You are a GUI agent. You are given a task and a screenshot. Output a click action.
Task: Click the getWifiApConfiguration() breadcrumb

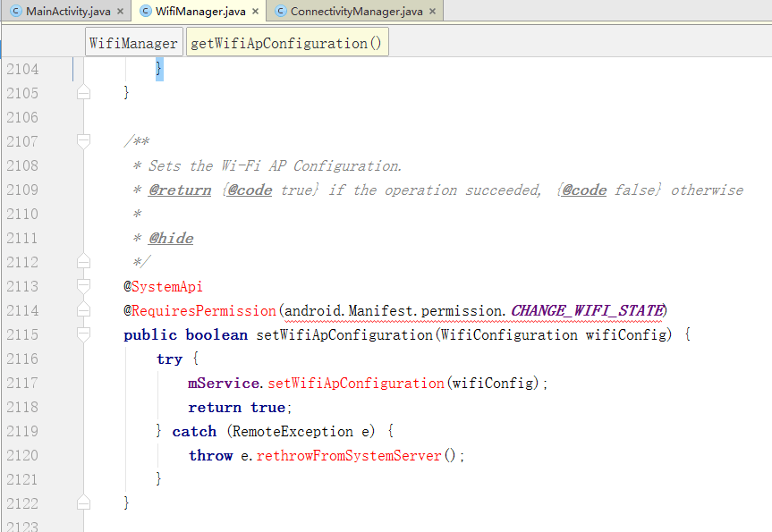coord(287,43)
